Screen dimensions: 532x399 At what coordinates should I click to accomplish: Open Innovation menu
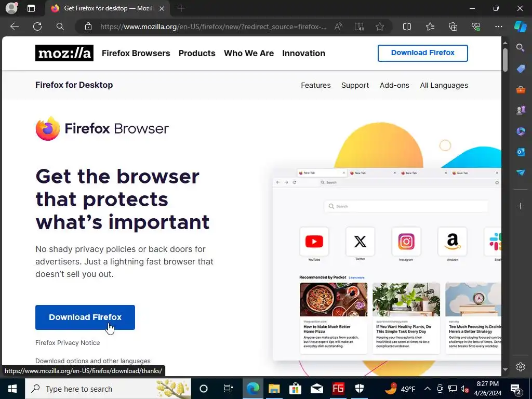[x=303, y=54]
